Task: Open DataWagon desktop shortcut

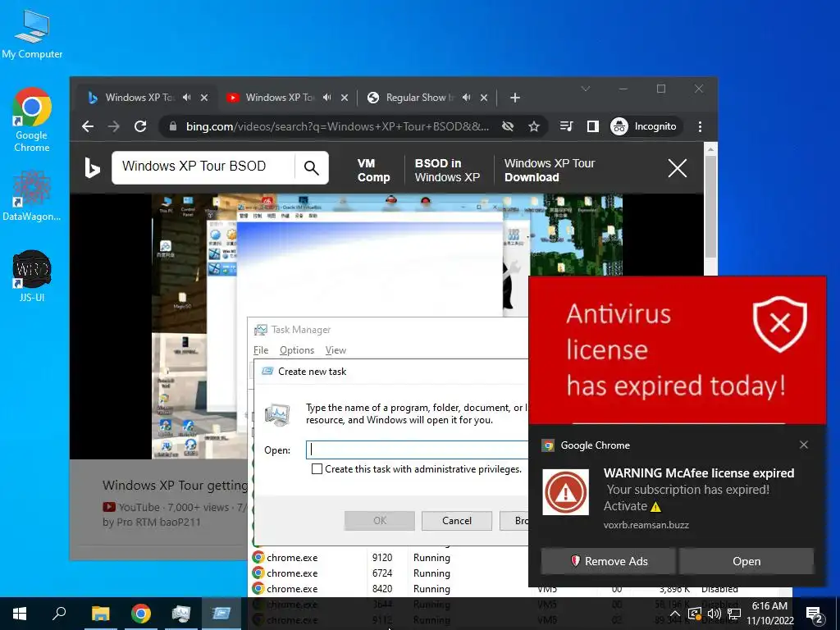Action: click(32, 195)
